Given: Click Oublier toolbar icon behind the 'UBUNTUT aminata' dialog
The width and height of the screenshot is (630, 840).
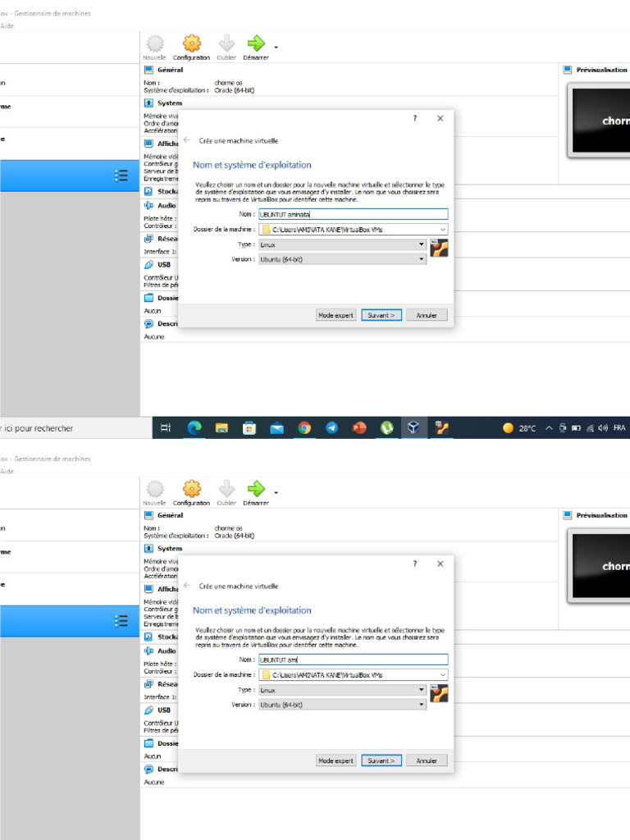Looking at the screenshot, I should click(226, 47).
